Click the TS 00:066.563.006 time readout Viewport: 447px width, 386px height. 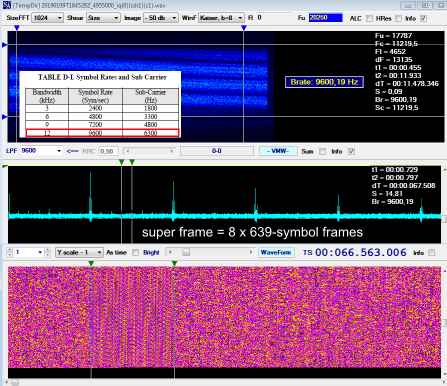point(361,252)
